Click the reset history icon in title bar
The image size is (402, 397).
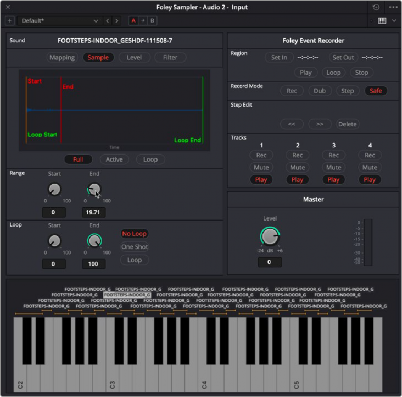click(376, 7)
